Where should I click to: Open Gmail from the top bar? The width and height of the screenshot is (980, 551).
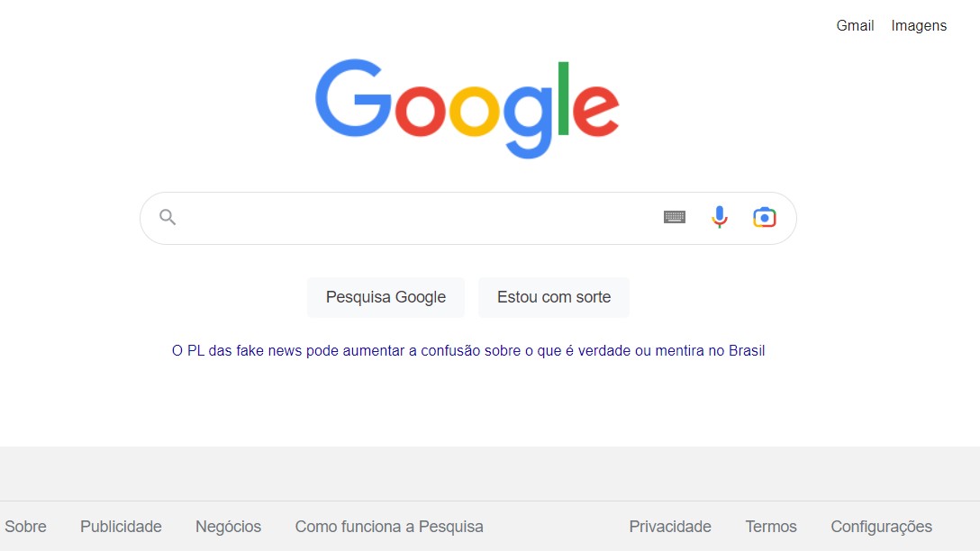[855, 25]
